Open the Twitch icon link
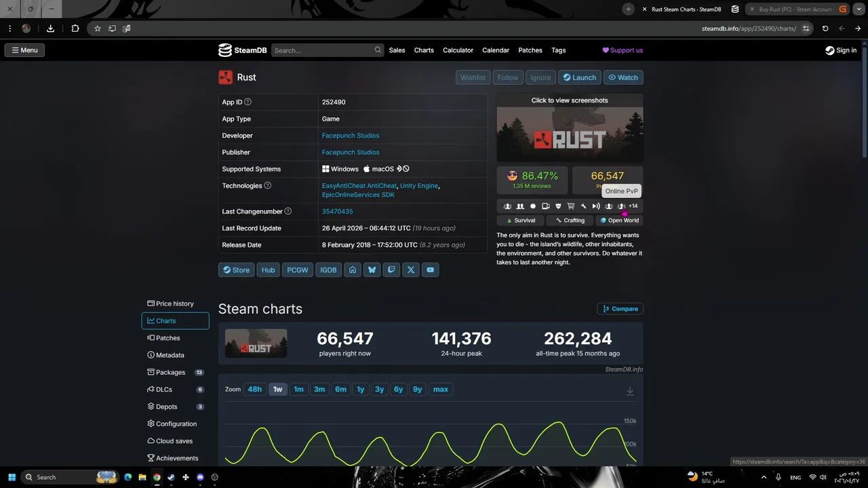Screen dimensions: 868x488 391,270
